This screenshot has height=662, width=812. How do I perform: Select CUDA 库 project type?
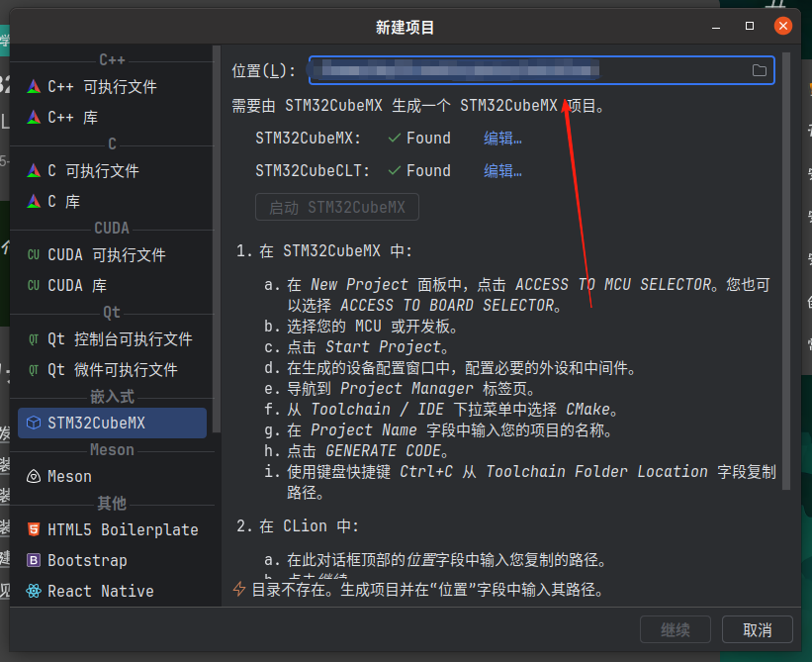(112, 285)
